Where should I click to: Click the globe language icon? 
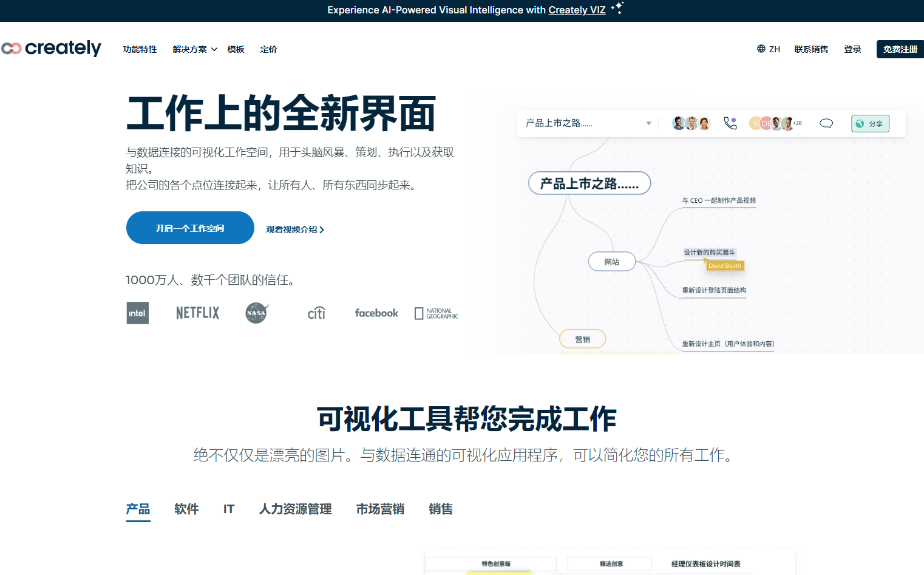click(x=761, y=49)
